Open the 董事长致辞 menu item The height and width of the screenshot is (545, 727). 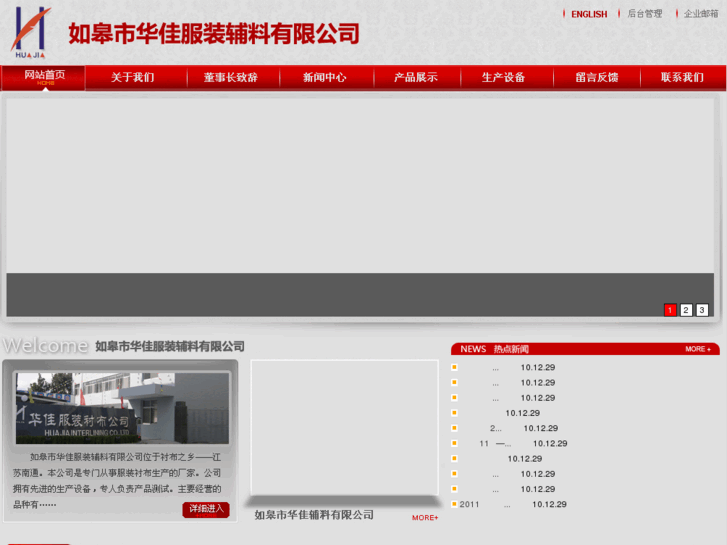tap(230, 77)
